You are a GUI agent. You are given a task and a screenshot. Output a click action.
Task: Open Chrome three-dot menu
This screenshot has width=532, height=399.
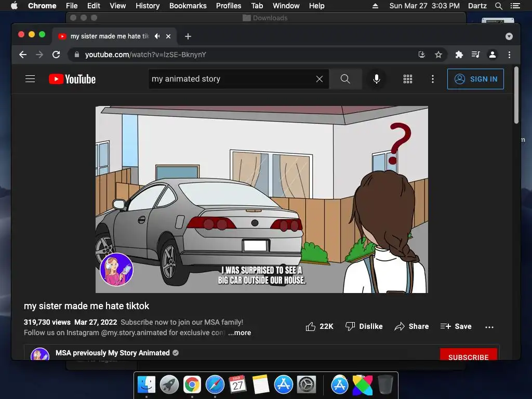tap(509, 55)
